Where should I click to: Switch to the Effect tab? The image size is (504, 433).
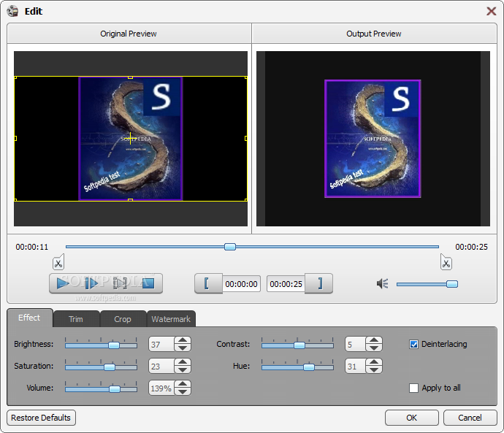click(29, 318)
